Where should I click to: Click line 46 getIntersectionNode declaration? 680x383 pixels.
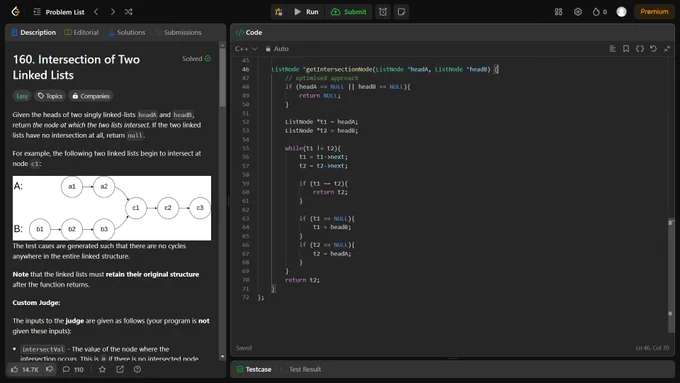pos(385,69)
